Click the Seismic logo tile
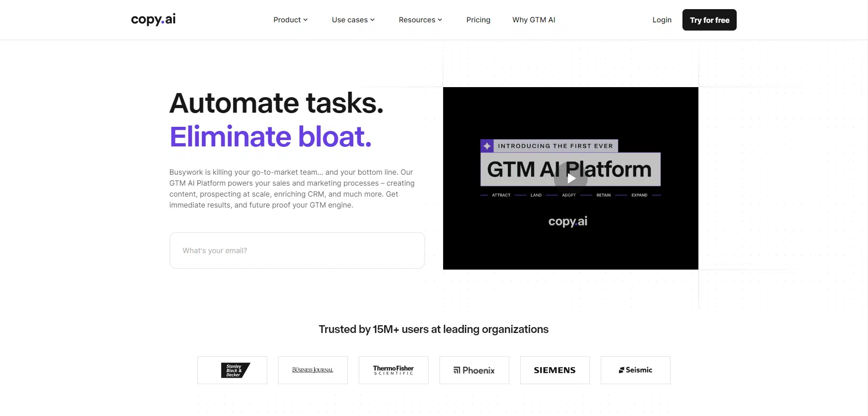 pos(635,370)
